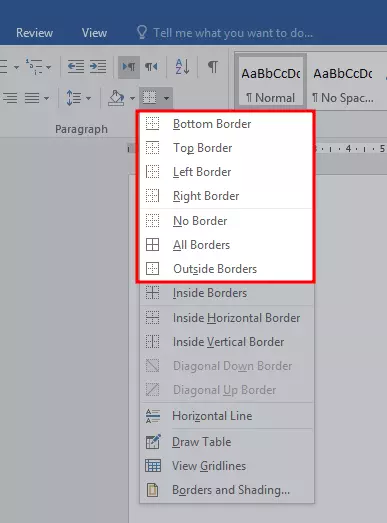Image resolution: width=387 pixels, height=523 pixels.
Task: Set right-to-left text direction
Action: [151, 67]
